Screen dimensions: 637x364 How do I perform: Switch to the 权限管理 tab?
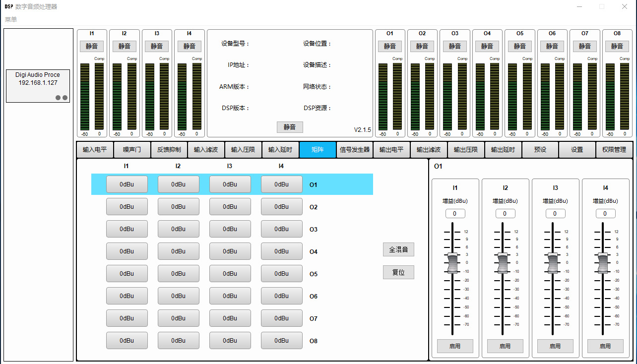(614, 150)
